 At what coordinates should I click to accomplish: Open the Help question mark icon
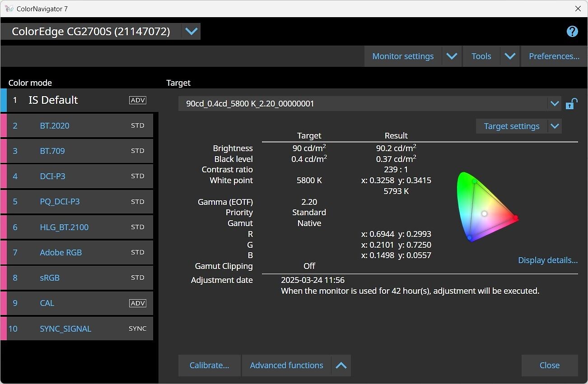click(572, 31)
